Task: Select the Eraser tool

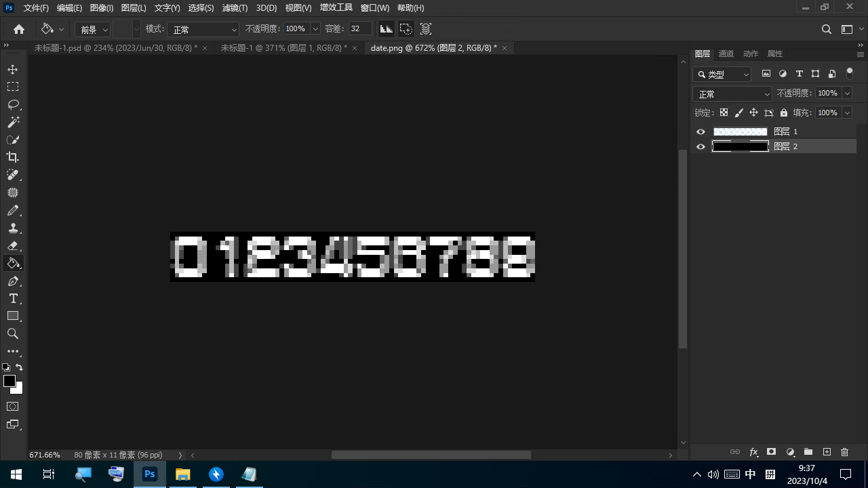Action: [x=13, y=246]
